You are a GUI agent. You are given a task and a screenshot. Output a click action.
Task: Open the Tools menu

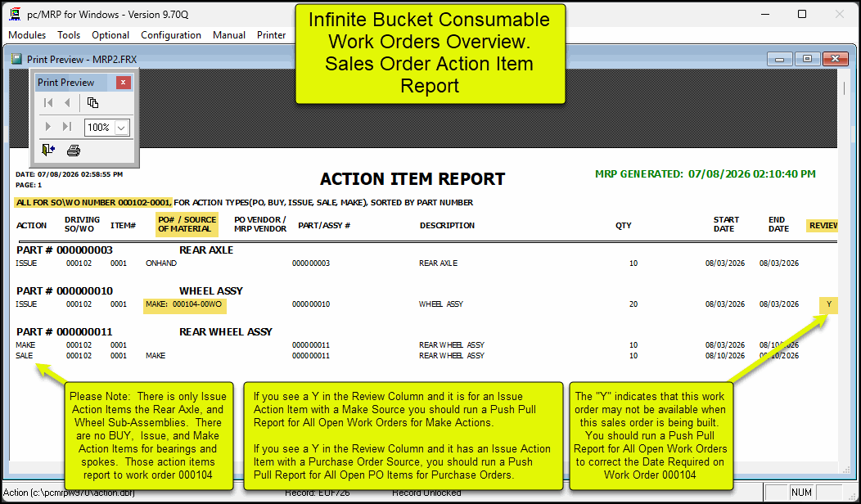pyautogui.click(x=69, y=35)
